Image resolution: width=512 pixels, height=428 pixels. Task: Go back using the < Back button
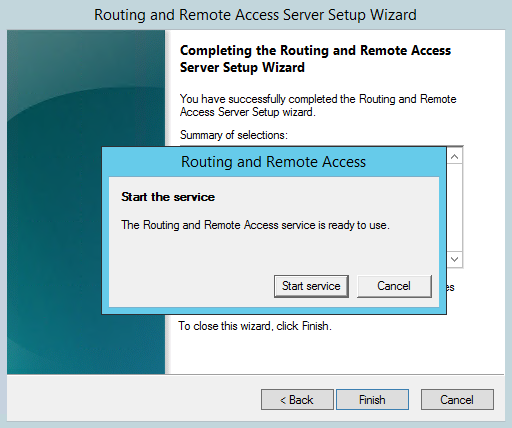click(x=297, y=399)
